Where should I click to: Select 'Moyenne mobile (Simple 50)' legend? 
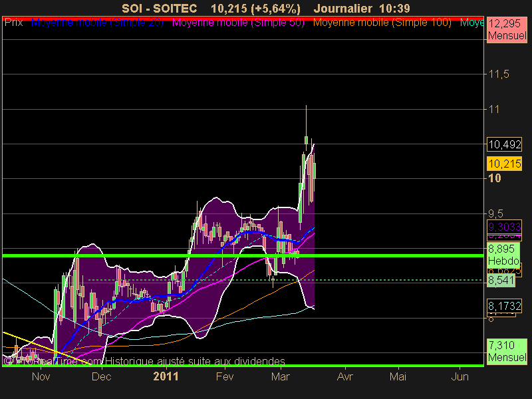238,23
